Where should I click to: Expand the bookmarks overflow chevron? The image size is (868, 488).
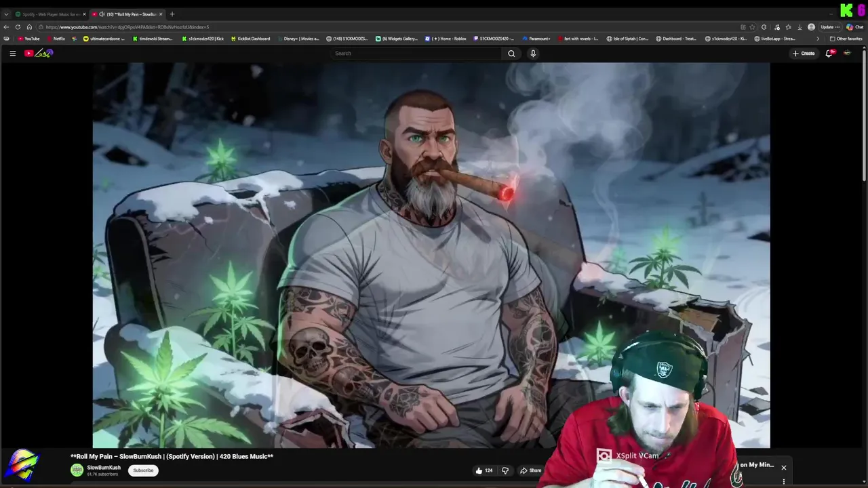(x=818, y=39)
